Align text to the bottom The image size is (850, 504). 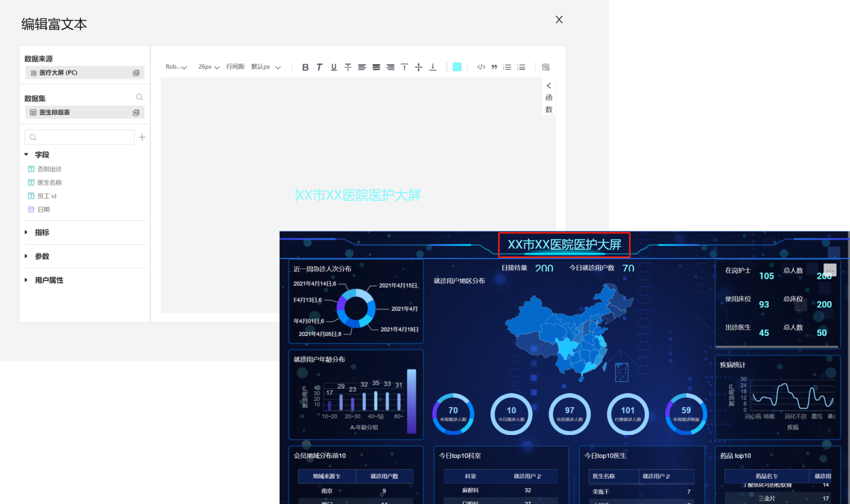coord(433,67)
